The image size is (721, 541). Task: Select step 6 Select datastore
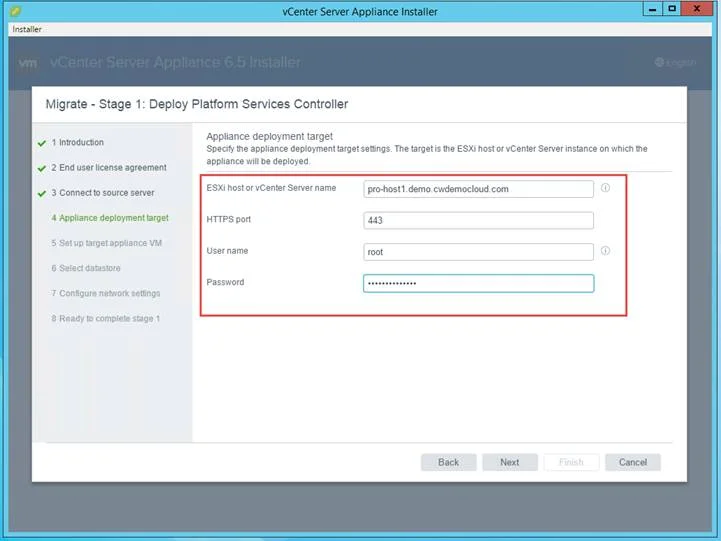point(86,268)
